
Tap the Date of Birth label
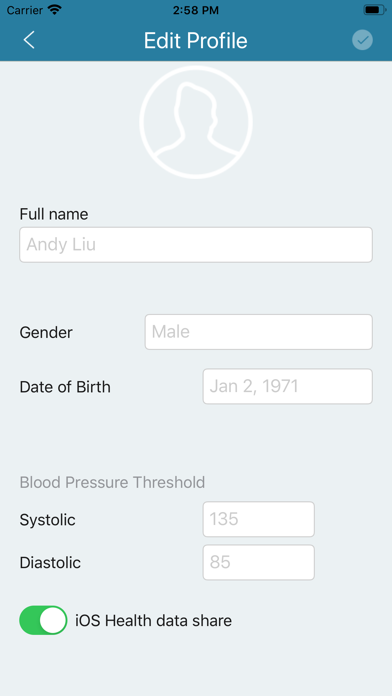pos(65,387)
